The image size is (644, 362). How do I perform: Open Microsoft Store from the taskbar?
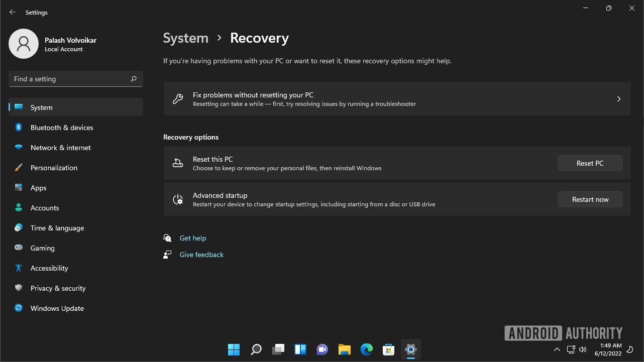(388, 349)
